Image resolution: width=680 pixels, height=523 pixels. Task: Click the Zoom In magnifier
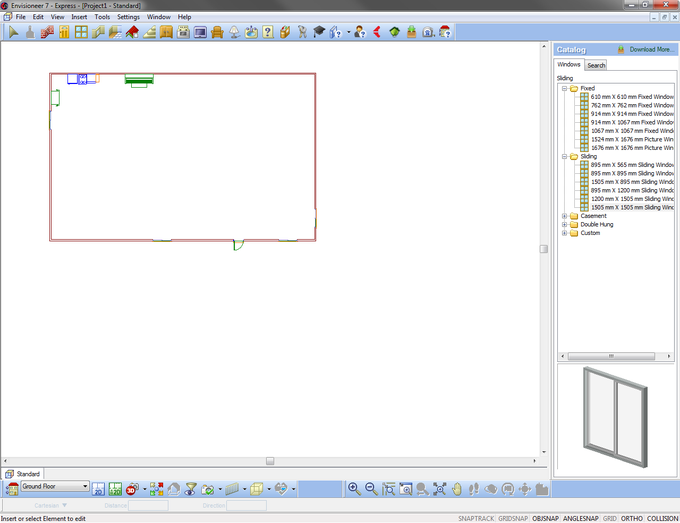tap(354, 489)
